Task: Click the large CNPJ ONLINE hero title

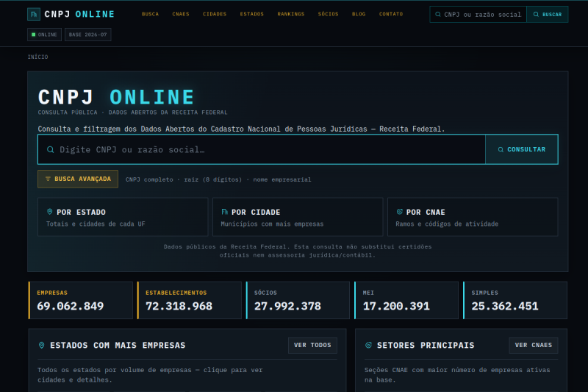Action: click(116, 97)
